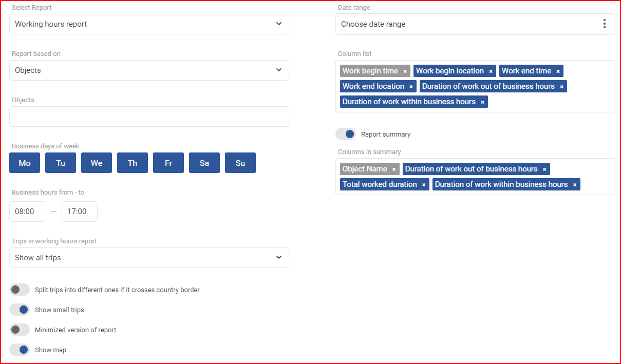Remove Work begin time column tag

pos(405,71)
